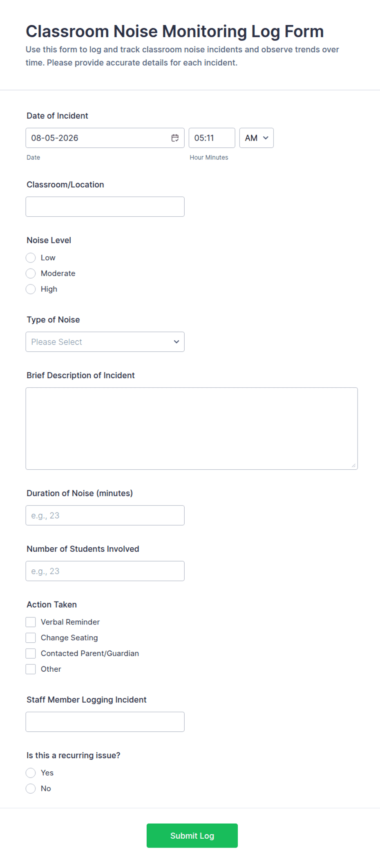Expand the AM/PM dropdown
The image size is (380, 868).
(x=256, y=138)
